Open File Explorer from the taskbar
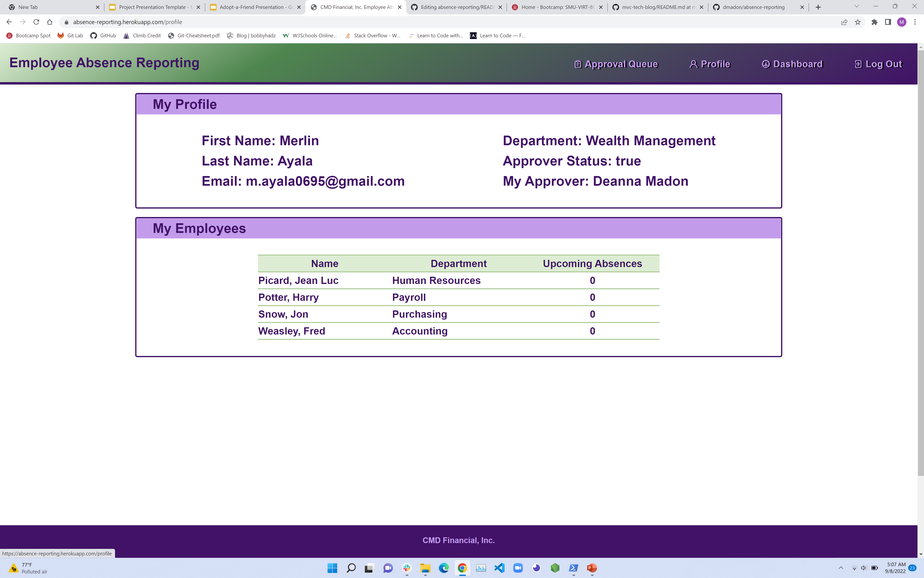924x578 pixels. click(x=425, y=568)
